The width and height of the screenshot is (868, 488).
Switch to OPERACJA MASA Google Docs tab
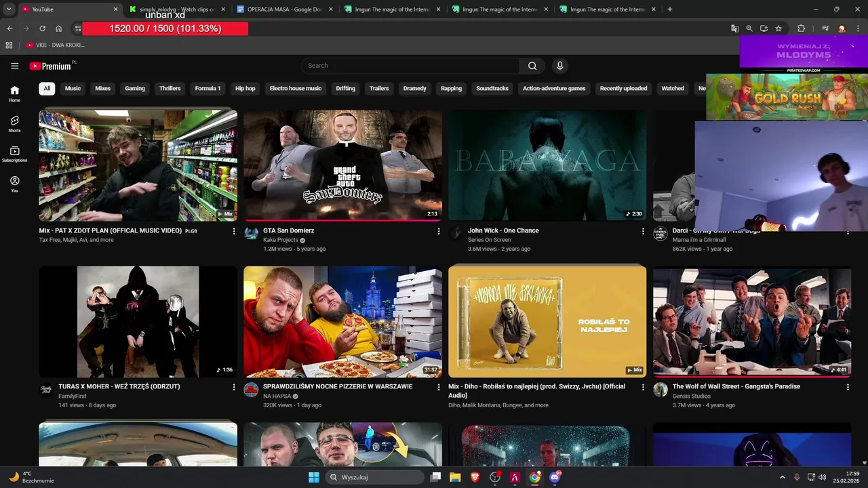click(285, 9)
